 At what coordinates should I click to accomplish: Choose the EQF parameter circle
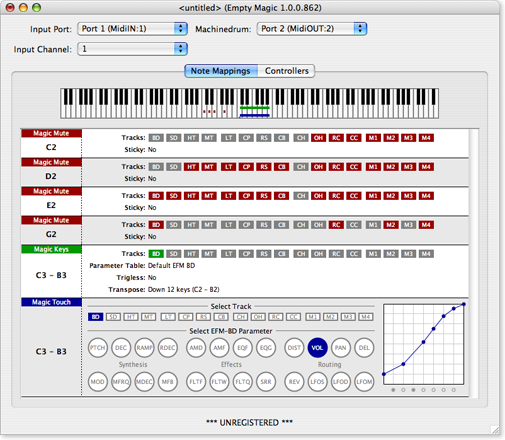click(x=243, y=348)
